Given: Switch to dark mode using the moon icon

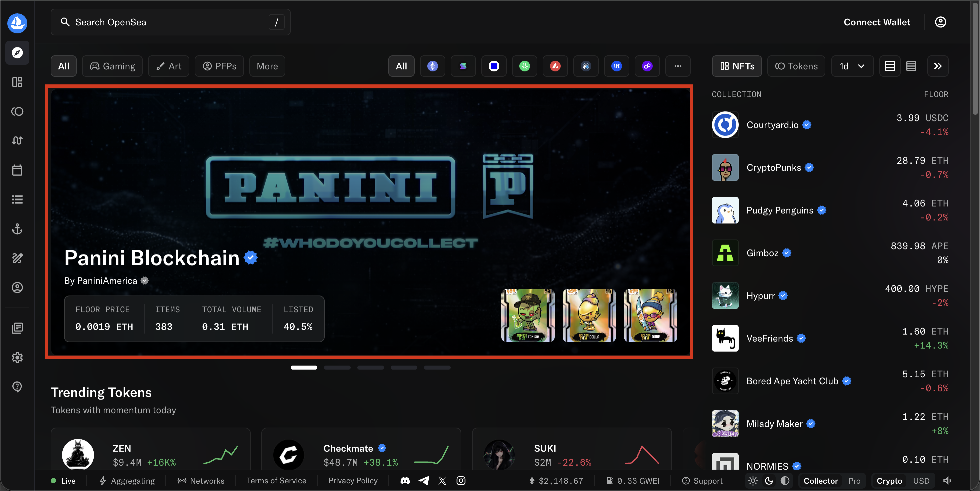Looking at the screenshot, I should click(769, 480).
